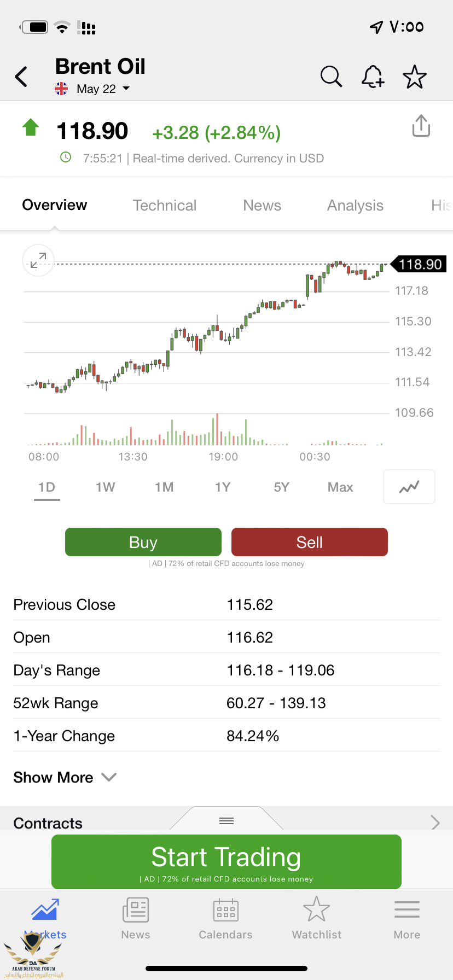The image size is (453, 980).
Task: Add price alert bell icon
Action: 373,77
